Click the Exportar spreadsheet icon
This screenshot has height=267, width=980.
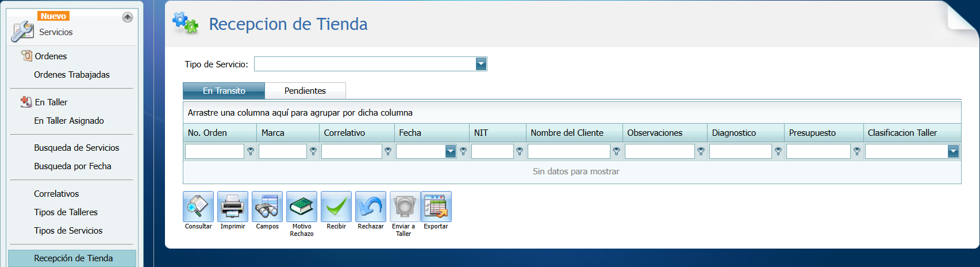point(436,207)
